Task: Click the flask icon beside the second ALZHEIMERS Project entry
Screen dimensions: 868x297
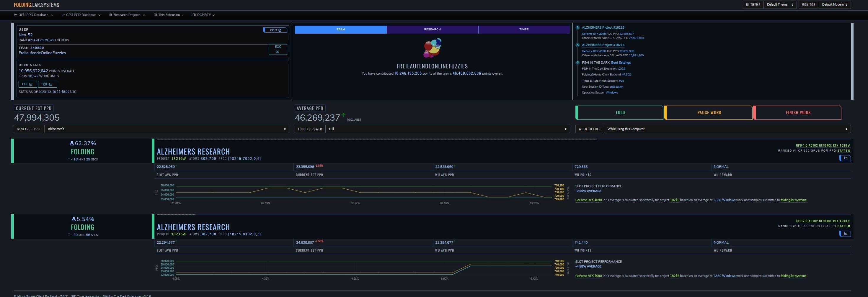Action: point(577,45)
